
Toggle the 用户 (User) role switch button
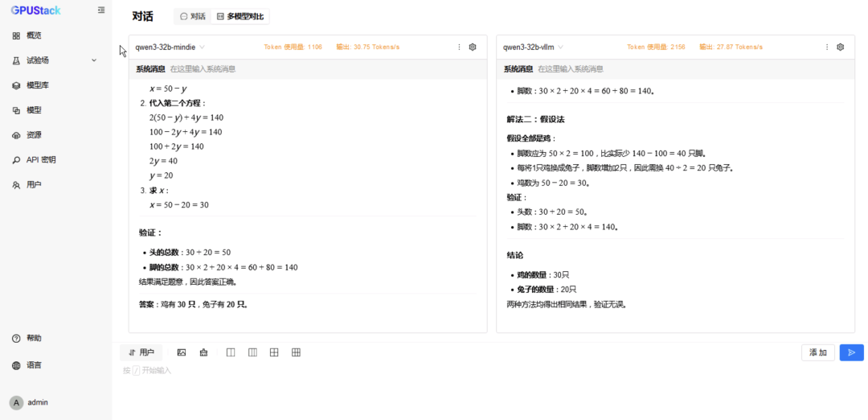[x=141, y=352]
